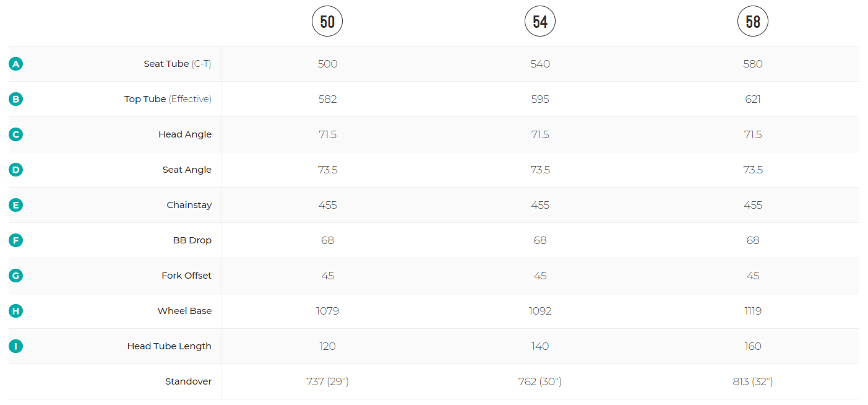Select the size 58 circle header
This screenshot has height=405, width=868.
(x=753, y=22)
